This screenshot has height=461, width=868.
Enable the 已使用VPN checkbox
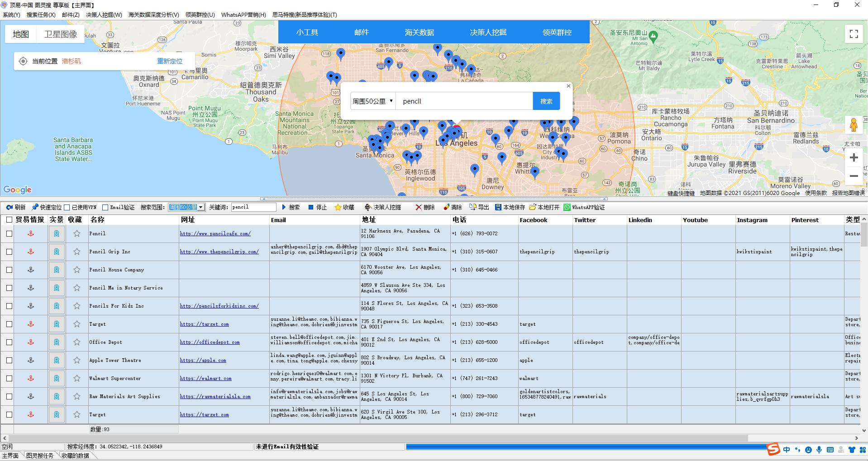pos(67,207)
